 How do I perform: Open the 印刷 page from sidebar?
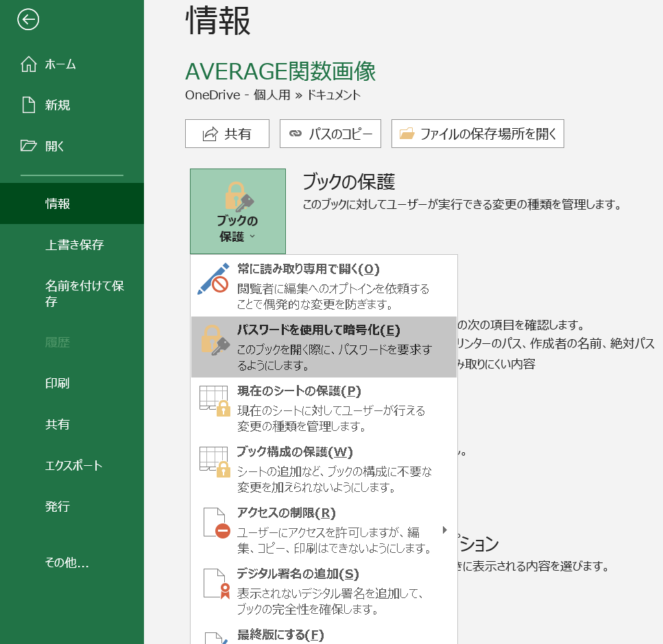pyautogui.click(x=58, y=383)
